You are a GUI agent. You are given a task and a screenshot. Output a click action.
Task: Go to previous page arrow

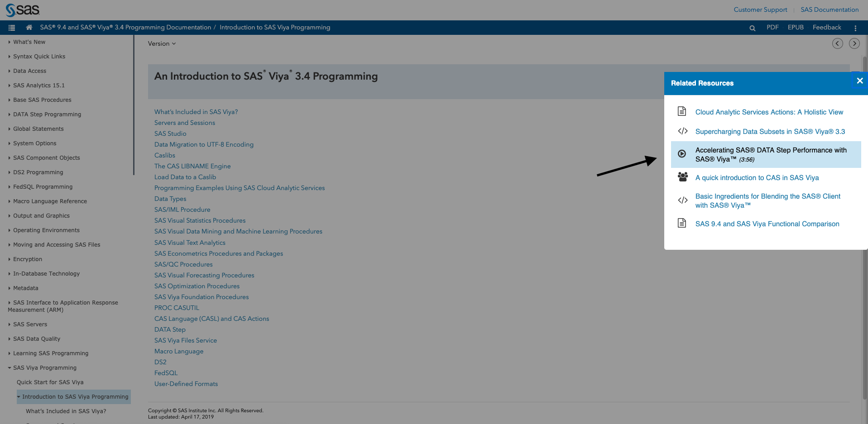pos(838,43)
